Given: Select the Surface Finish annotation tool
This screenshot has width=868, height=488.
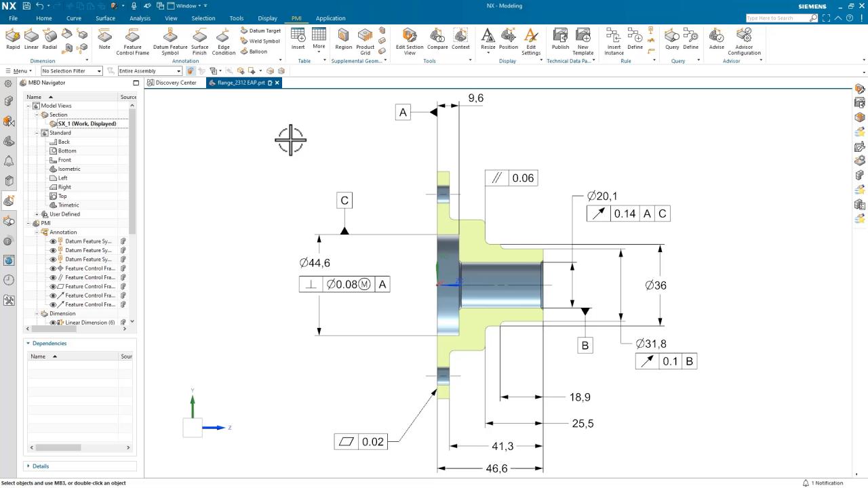Looking at the screenshot, I should 199,41.
